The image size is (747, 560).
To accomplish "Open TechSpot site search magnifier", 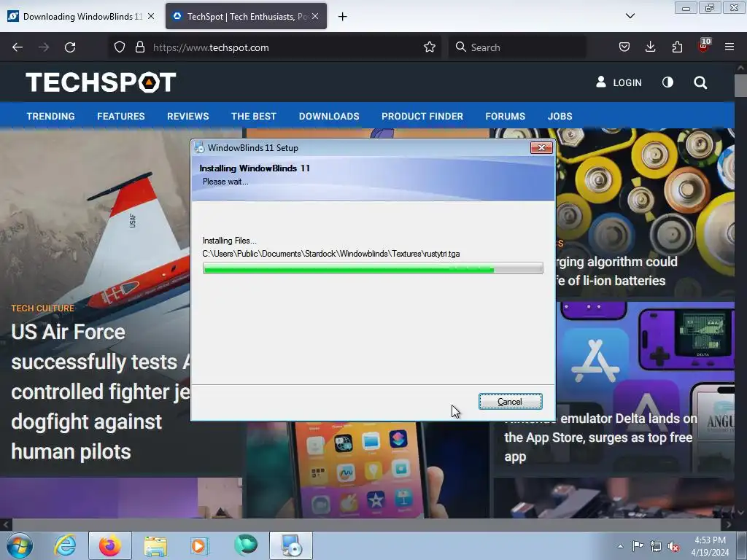I will tap(700, 82).
